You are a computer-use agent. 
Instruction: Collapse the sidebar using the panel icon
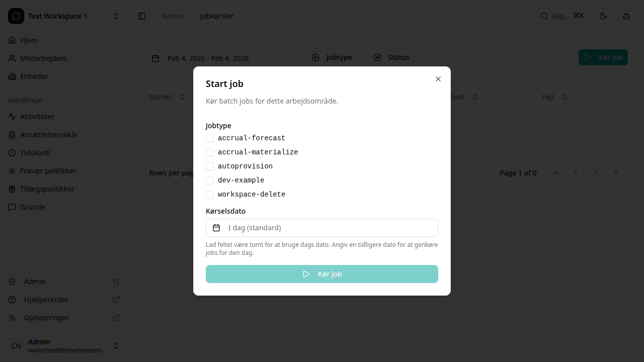point(142,16)
